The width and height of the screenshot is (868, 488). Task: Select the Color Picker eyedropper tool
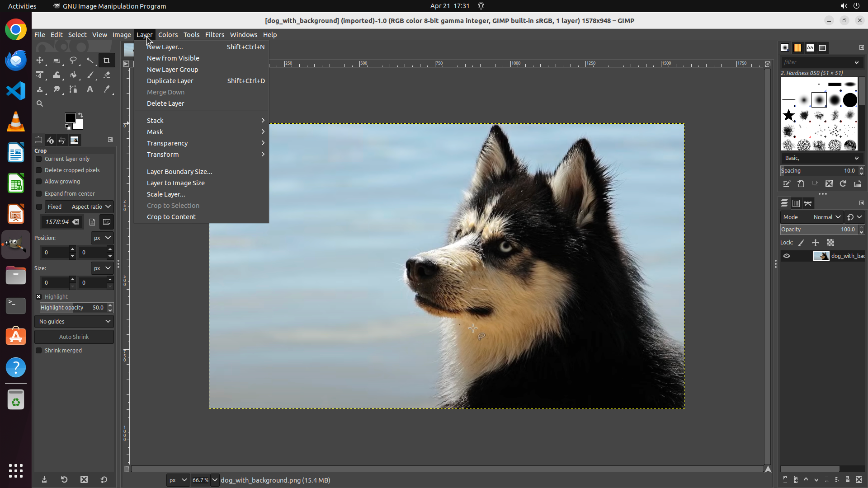(107, 89)
